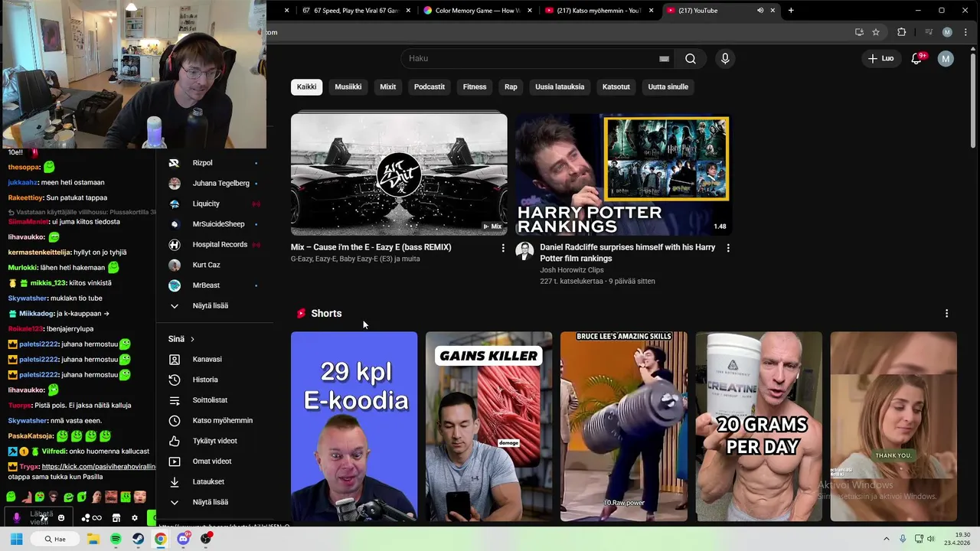Open Windows taskbar search Hae
The height and width of the screenshot is (551, 980).
[x=54, y=539]
